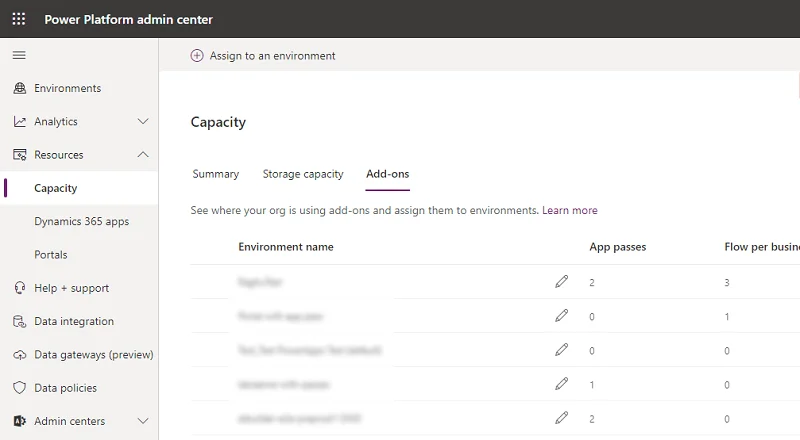Follow the Learn more link

[x=569, y=210]
